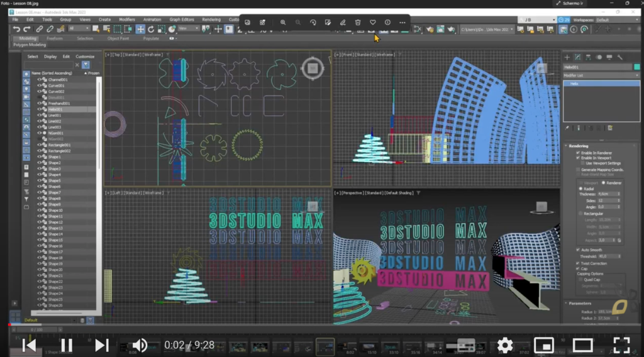This screenshot has height=357, width=644.
Task: Click the Select and Place icon
Action: 172,29
